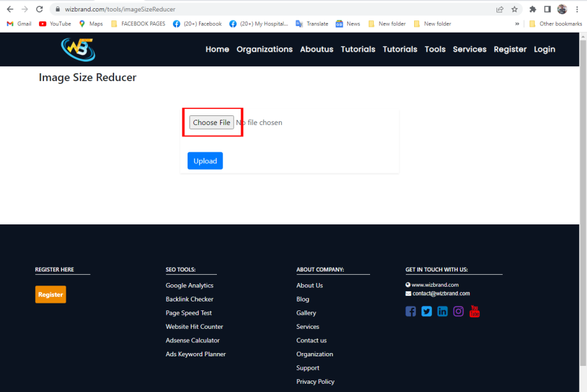
Task: Open the Twitter icon in footer
Action: point(426,311)
